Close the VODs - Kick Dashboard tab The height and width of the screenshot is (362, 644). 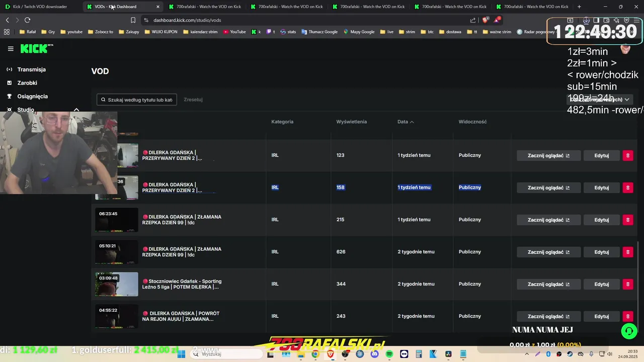(x=158, y=7)
